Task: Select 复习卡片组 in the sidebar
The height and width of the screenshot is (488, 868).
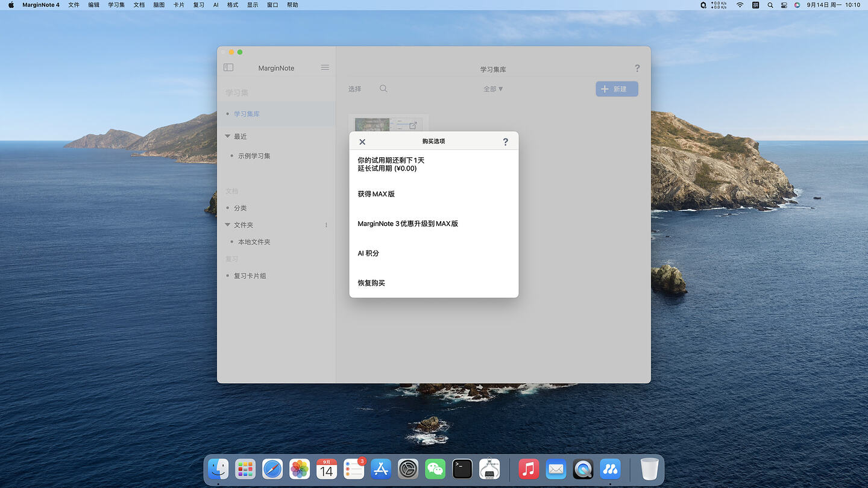Action: point(250,276)
